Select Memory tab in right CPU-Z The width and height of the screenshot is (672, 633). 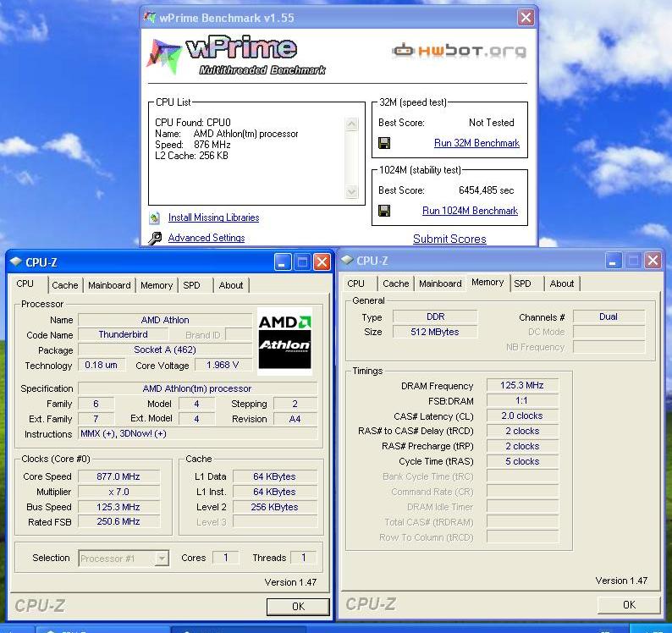coord(487,282)
